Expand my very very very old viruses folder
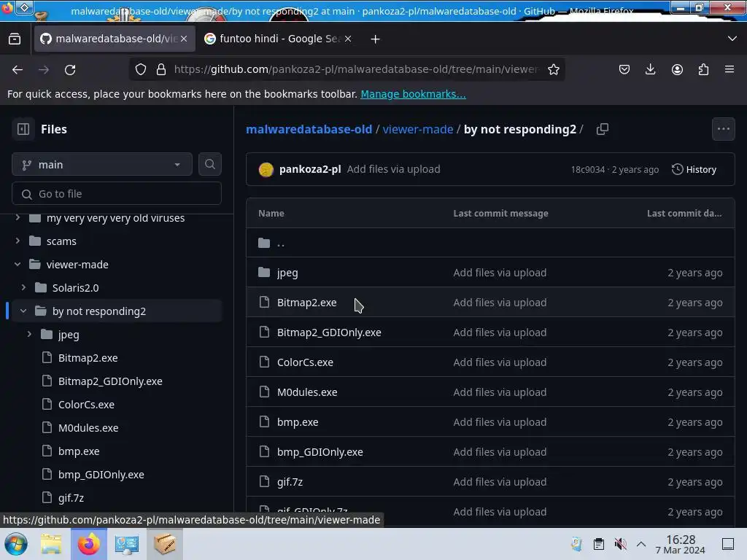Viewport: 747px width, 560px height. pos(18,217)
